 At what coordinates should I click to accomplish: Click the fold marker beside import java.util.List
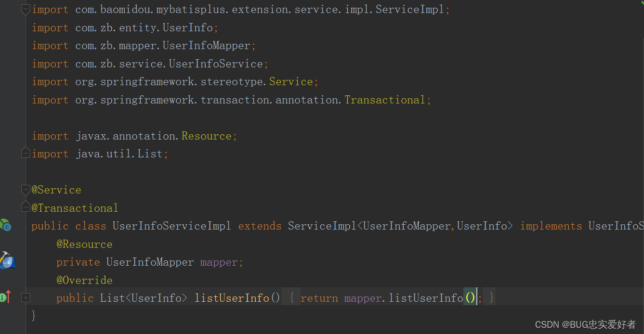[x=26, y=154]
